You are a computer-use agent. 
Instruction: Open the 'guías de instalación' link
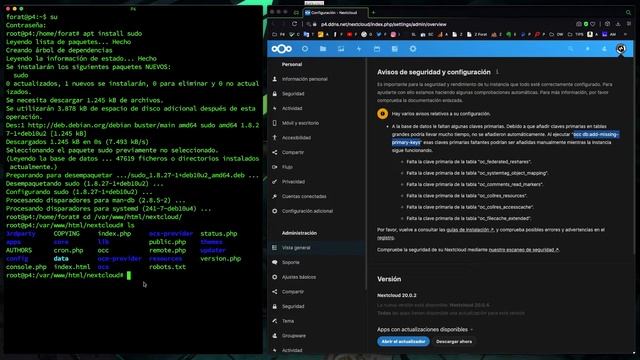coord(470,230)
